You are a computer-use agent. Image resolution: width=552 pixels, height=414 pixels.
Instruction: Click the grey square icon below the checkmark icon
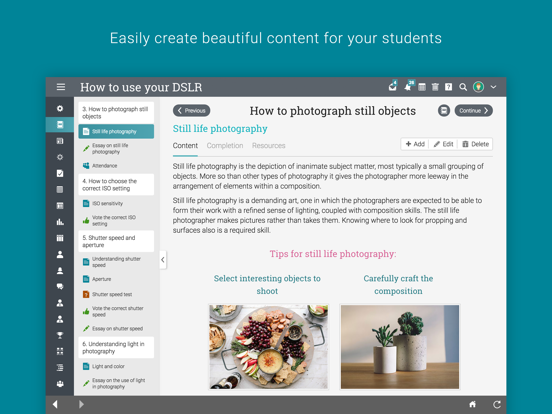click(x=60, y=189)
